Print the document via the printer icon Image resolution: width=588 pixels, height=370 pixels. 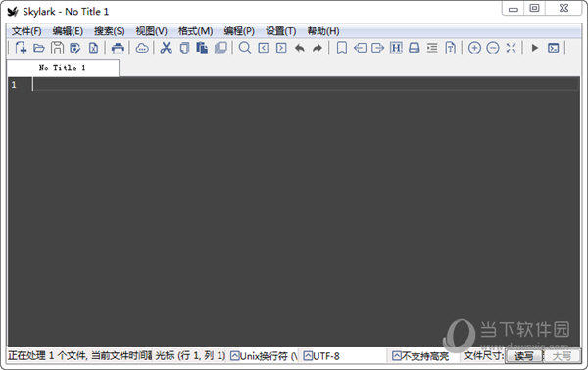118,48
